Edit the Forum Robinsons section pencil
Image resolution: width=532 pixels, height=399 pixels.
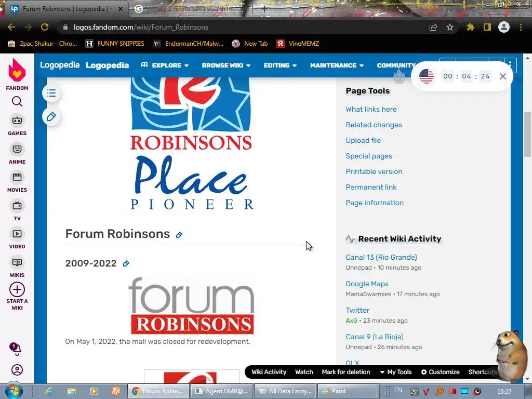point(179,235)
